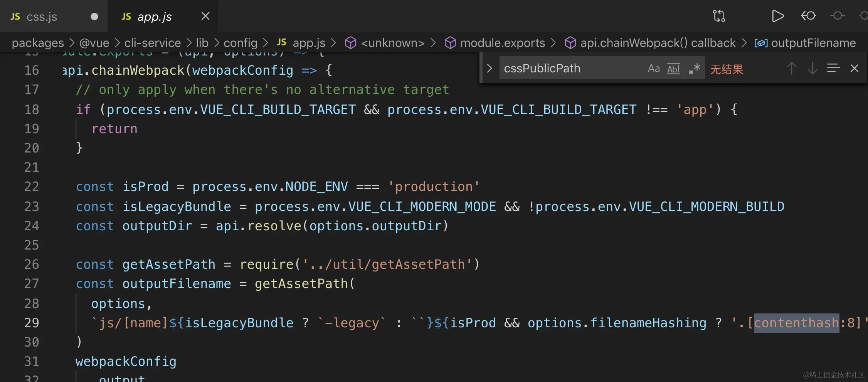Jump to the previous match with the up arrow
The image size is (868, 382).
[792, 69]
